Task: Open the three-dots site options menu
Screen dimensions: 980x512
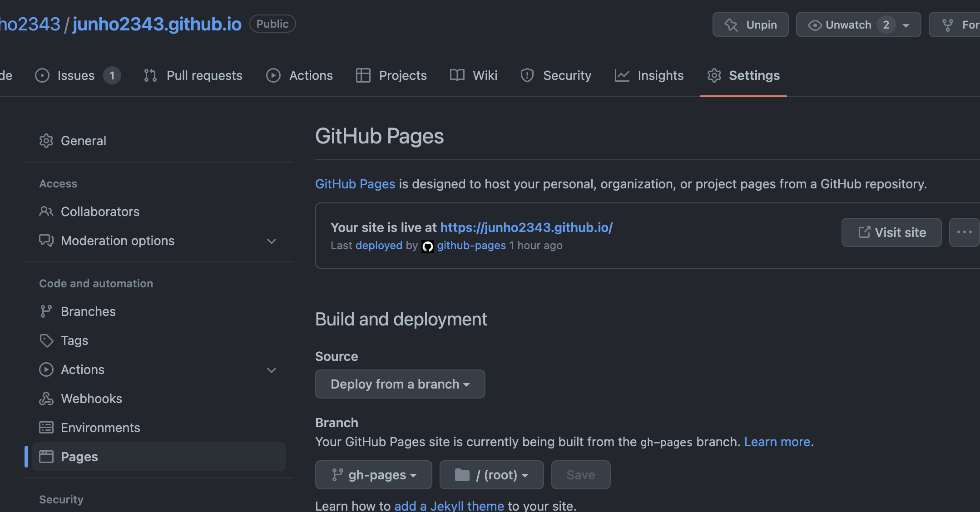Action: click(964, 232)
